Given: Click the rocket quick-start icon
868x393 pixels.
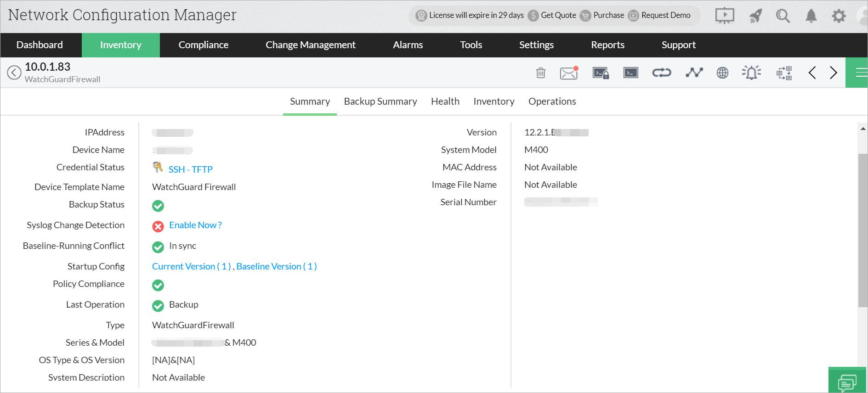Looking at the screenshot, I should [x=755, y=16].
